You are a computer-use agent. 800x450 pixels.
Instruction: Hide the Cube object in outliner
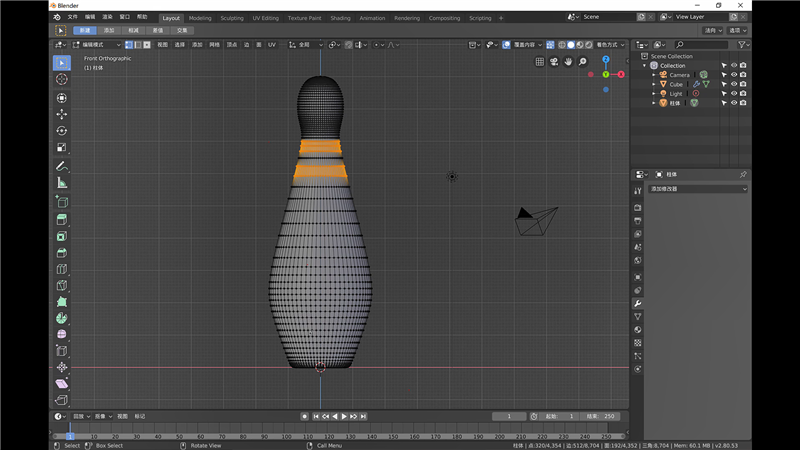tap(734, 84)
